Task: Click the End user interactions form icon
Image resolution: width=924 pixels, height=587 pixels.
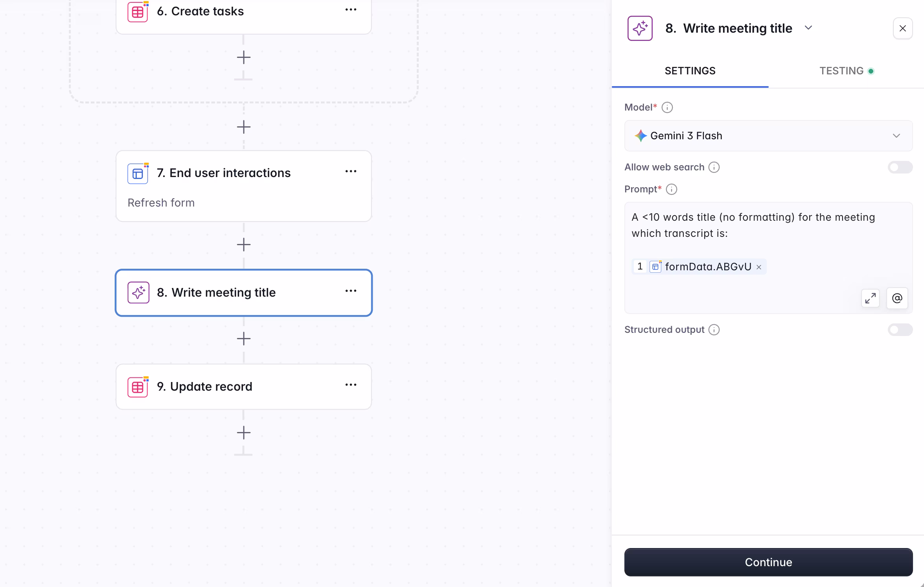Action: (137, 173)
